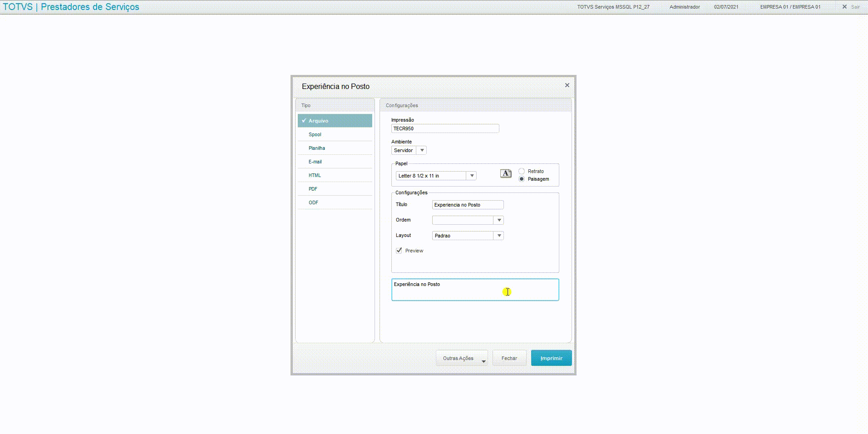Select HTML output type
Image resolution: width=868 pixels, height=434 pixels.
pyautogui.click(x=335, y=175)
